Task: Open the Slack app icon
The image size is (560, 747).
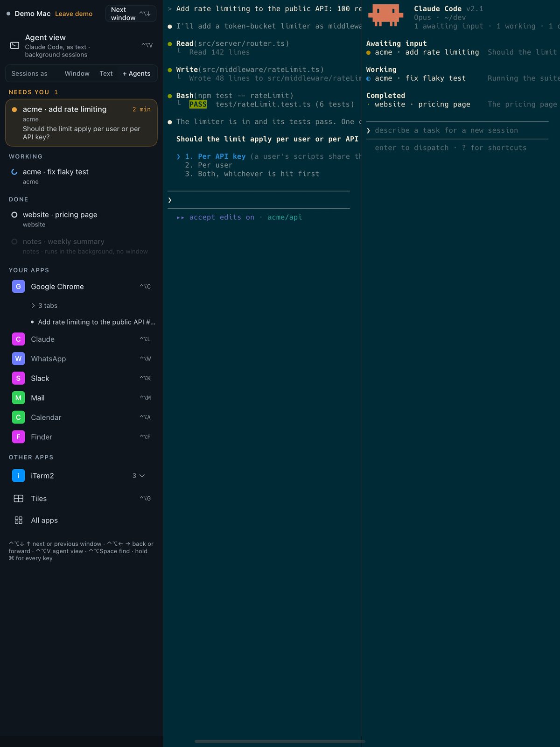Action: [18, 378]
